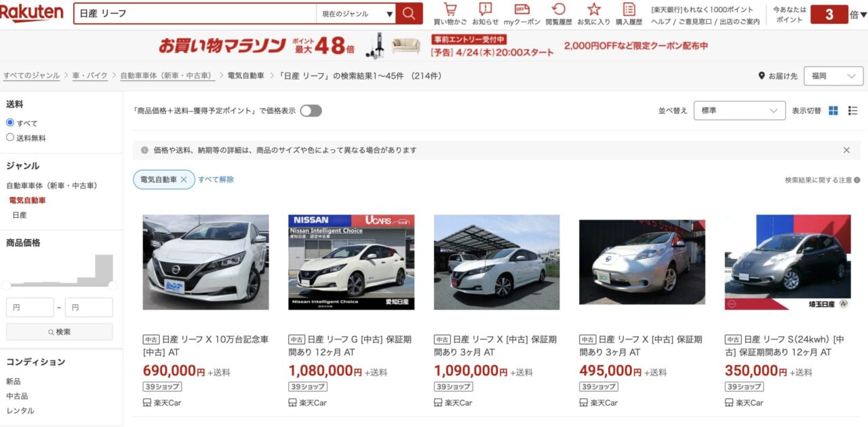Open the Nissan Intelligent Choice Leaf G thumbnail

point(351,262)
